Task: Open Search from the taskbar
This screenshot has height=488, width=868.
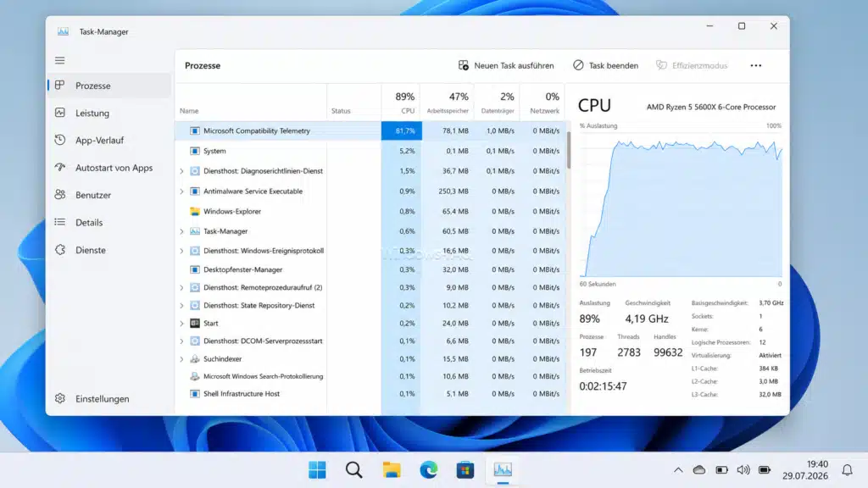Action: 353,470
